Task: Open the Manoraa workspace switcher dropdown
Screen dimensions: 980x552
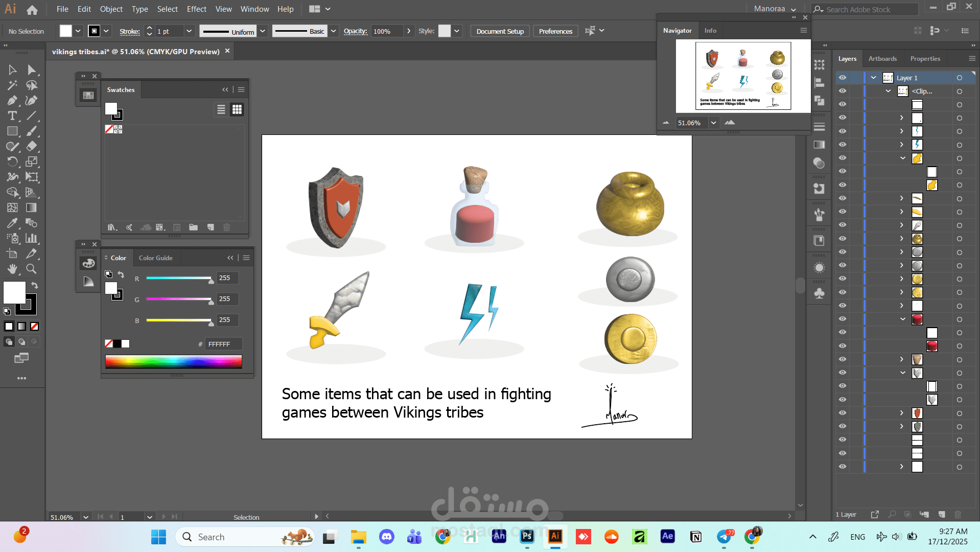Action: coord(775,9)
